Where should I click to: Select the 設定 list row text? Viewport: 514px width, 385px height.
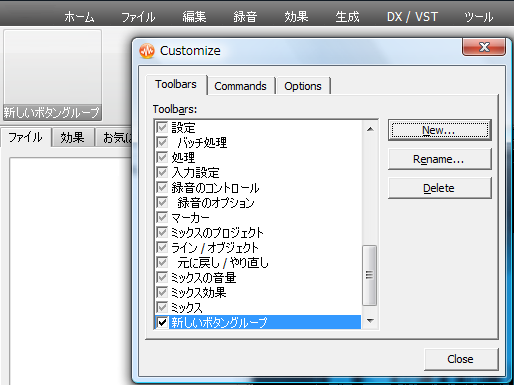[x=183, y=127]
